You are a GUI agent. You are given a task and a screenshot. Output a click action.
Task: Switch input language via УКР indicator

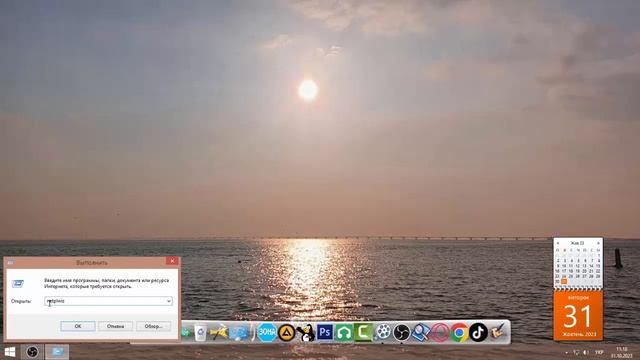click(599, 352)
